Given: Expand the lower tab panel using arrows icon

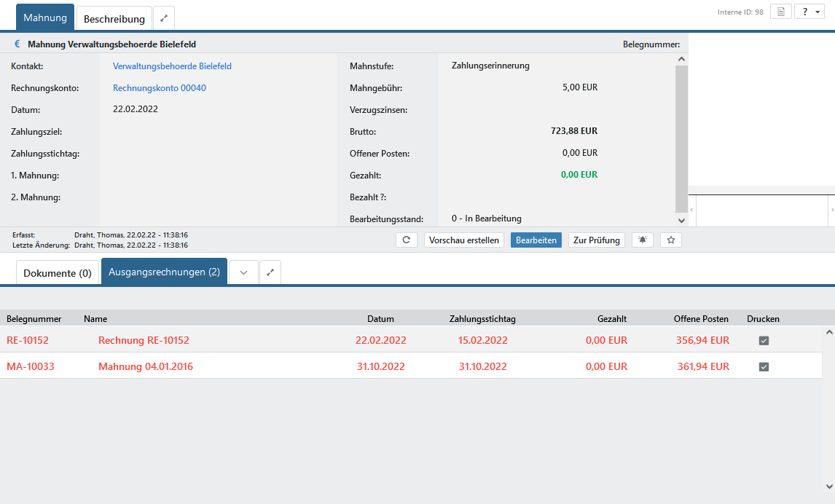Looking at the screenshot, I should pos(270,272).
